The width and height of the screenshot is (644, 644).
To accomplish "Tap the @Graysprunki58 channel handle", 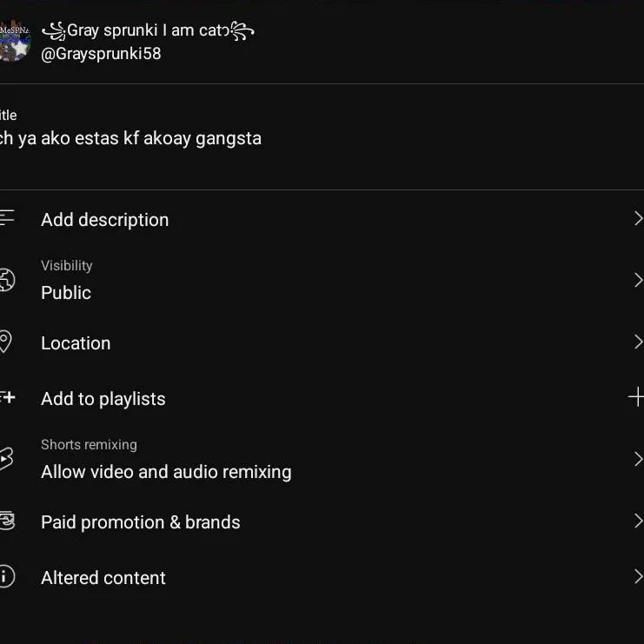I will point(101,54).
